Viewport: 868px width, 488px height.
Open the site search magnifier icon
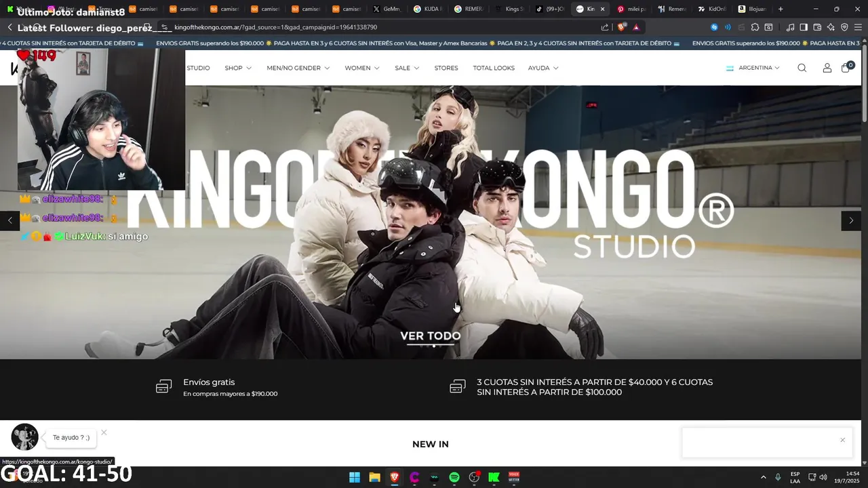[802, 68]
